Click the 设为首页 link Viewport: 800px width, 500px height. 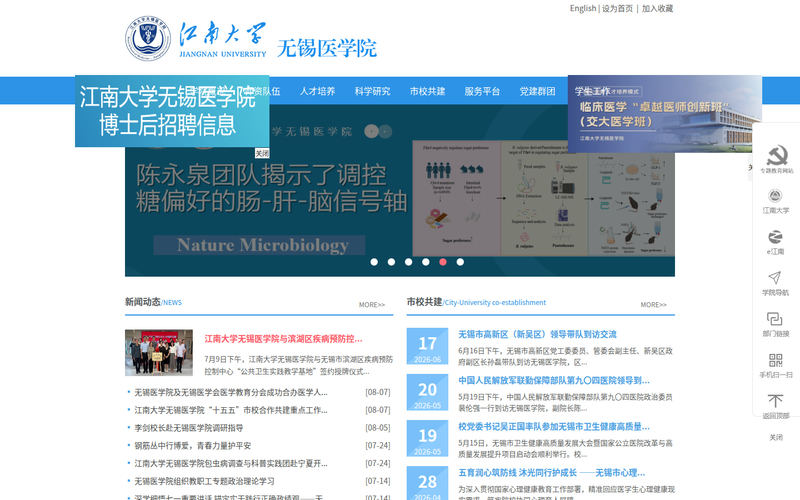(x=617, y=8)
